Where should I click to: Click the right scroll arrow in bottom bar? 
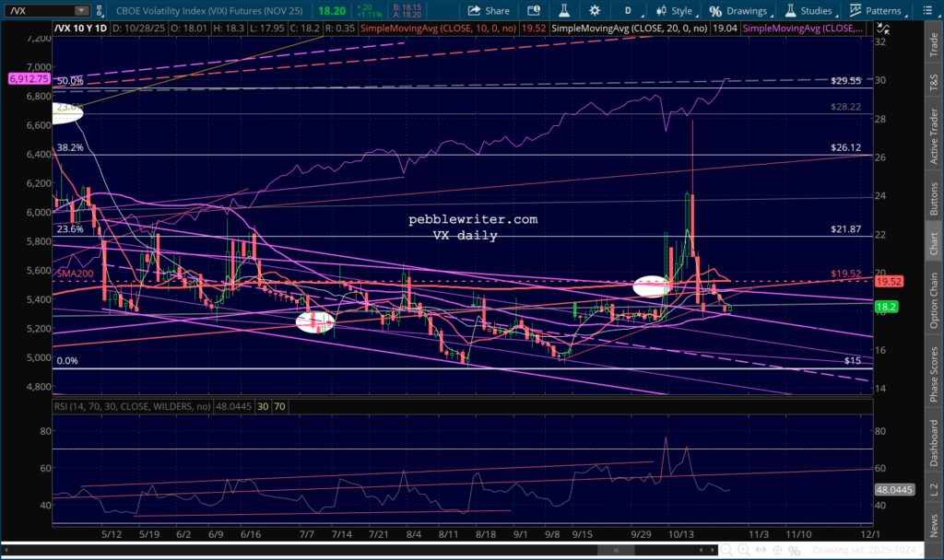(713, 550)
